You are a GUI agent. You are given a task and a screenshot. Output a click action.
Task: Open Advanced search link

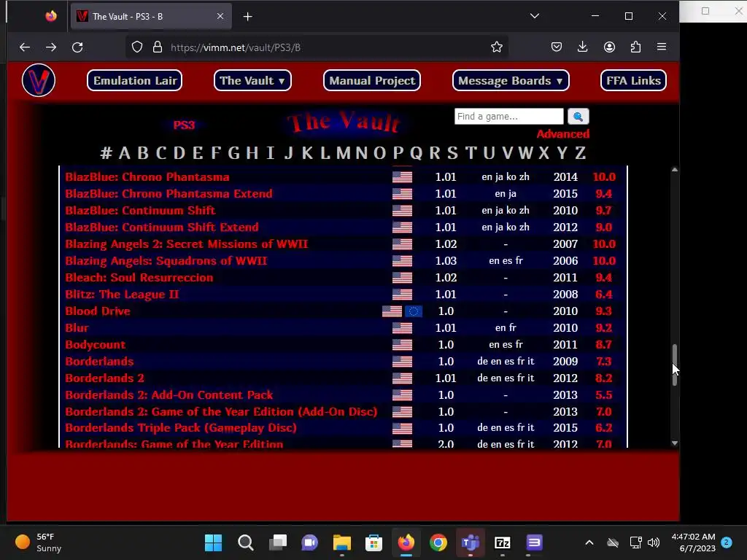pyautogui.click(x=563, y=134)
